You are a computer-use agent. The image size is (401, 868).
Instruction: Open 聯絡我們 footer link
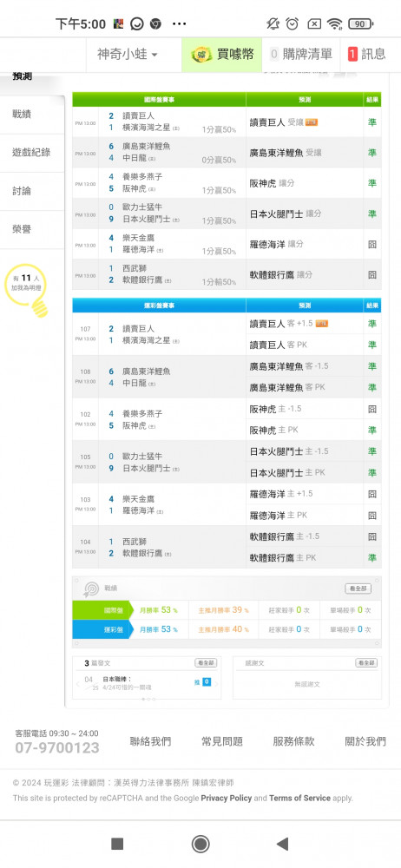(x=150, y=741)
